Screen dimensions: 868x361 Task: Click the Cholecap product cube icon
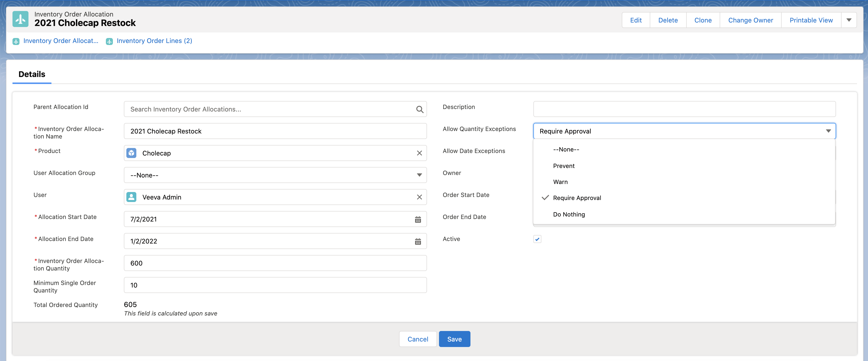pyautogui.click(x=131, y=153)
